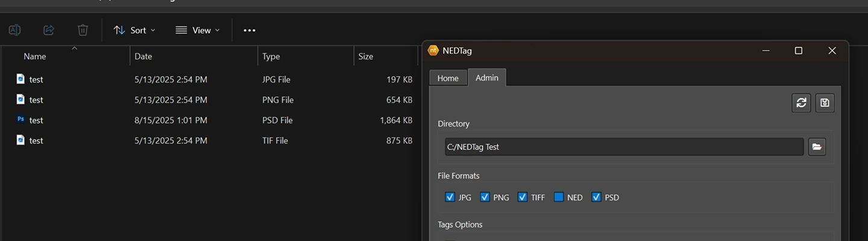Screen dimensions: 868x241
Task: Expand the Sort dropdown
Action: pyautogui.click(x=134, y=30)
